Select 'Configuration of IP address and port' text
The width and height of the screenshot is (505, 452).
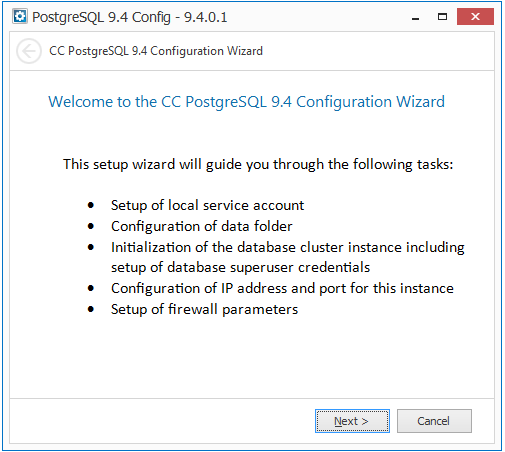click(x=282, y=289)
